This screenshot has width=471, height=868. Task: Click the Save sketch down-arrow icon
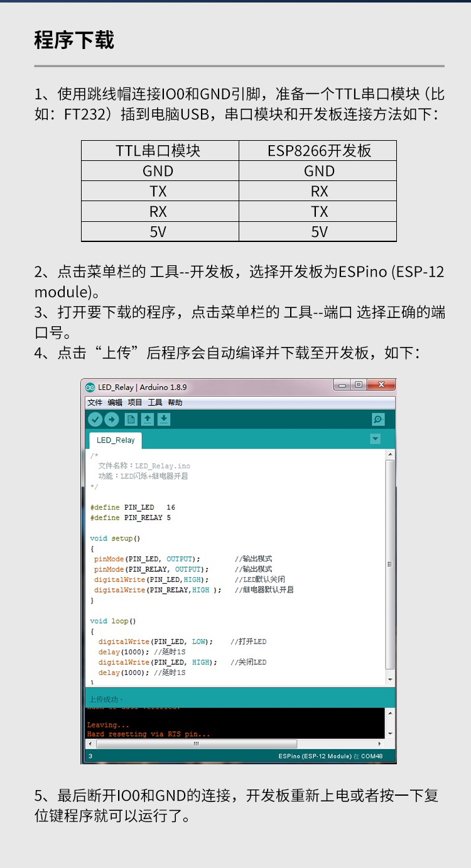(x=163, y=420)
